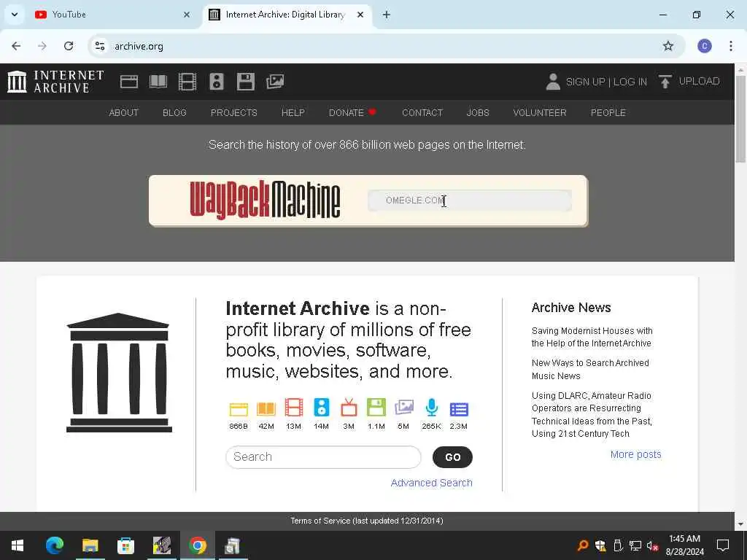Click the UPLOAD link text

pos(699,81)
